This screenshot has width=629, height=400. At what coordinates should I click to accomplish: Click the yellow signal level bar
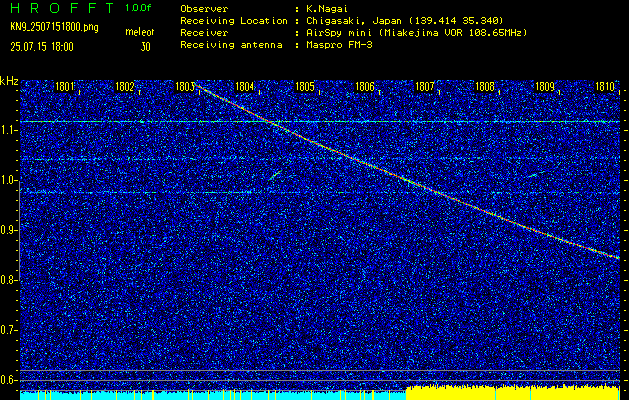[513, 393]
